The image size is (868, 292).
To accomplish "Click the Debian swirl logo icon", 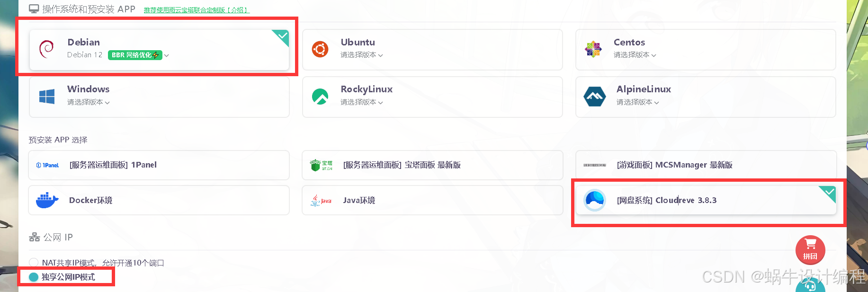I will (46, 49).
